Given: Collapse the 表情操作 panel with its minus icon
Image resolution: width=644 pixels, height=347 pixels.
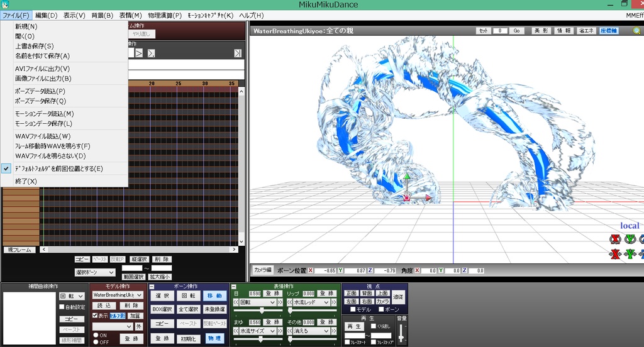Looking at the screenshot, I should (x=234, y=286).
